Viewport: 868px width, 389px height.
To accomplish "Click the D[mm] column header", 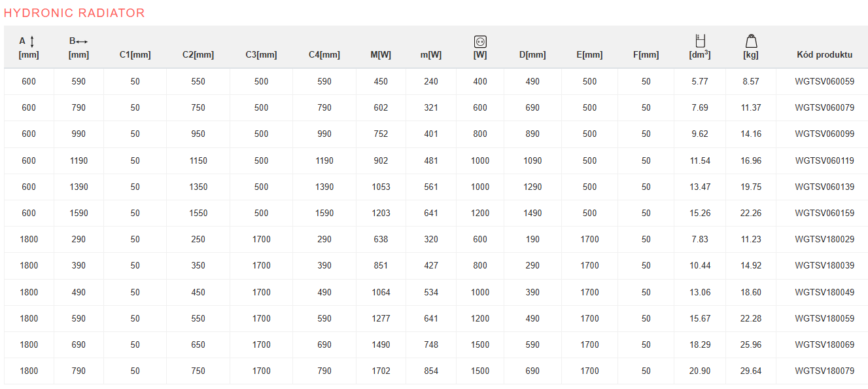I will [x=532, y=55].
